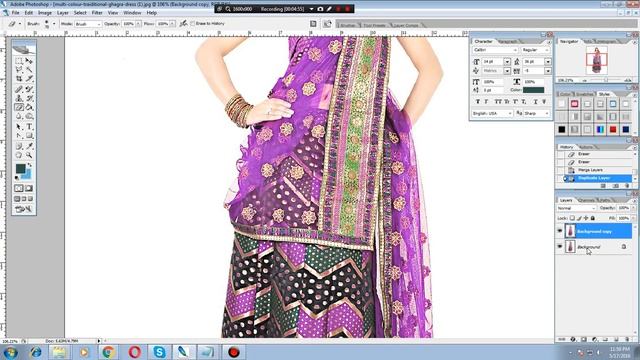Select the Eyedropper tool
Viewport: 640px width, 360px height.
tap(29, 146)
